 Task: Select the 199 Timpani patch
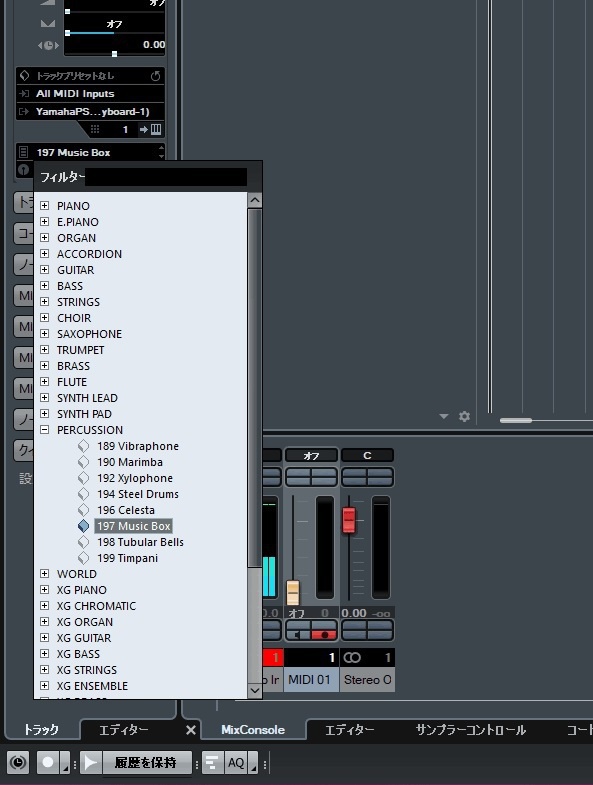point(127,558)
